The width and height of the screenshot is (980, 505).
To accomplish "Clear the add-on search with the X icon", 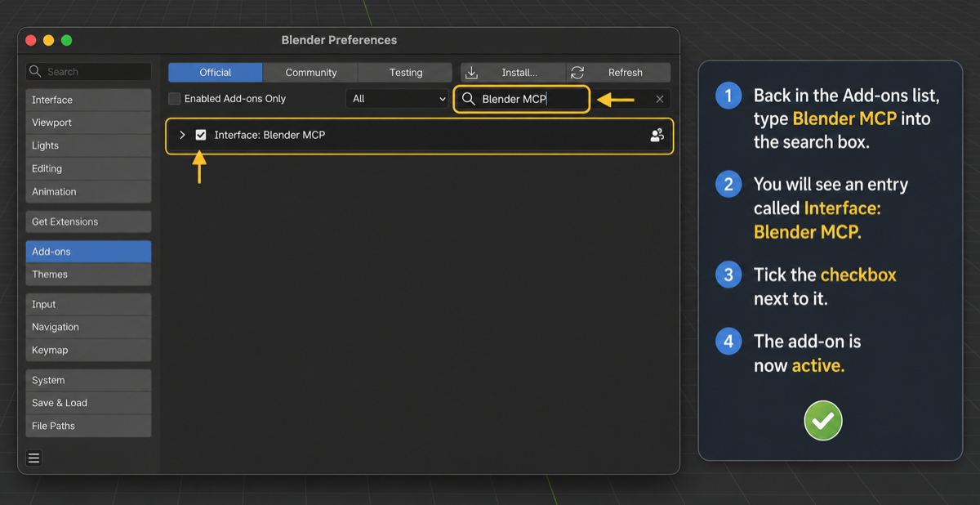I will [x=660, y=99].
